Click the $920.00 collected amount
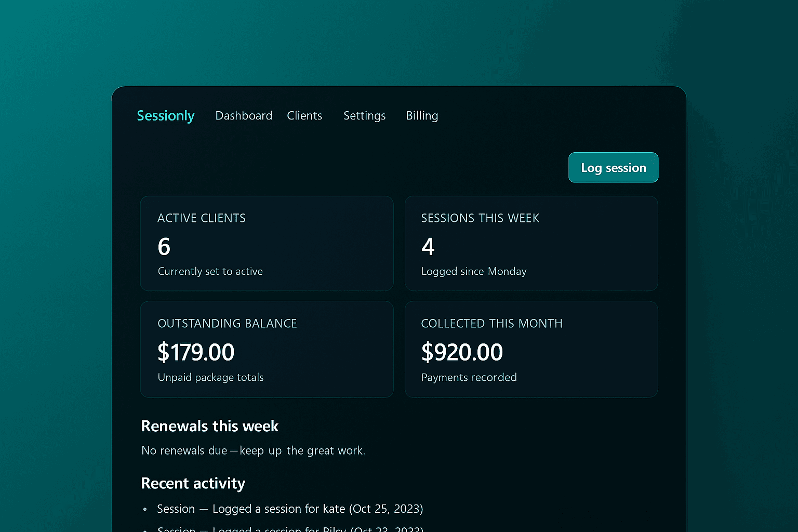 click(462, 352)
